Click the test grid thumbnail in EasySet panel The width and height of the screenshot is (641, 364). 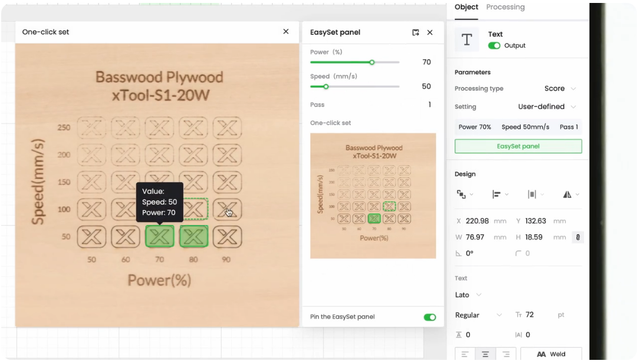coord(373,196)
